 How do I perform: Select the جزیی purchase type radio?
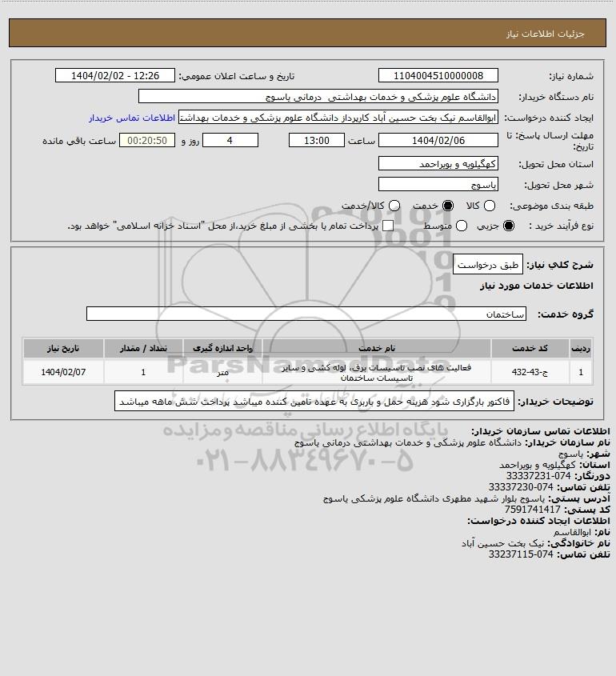click(x=509, y=226)
